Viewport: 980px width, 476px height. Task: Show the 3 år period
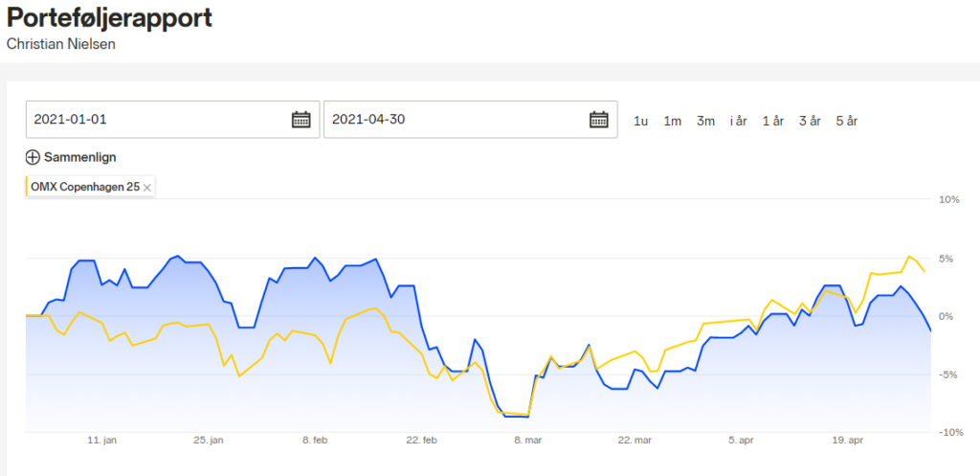click(810, 122)
